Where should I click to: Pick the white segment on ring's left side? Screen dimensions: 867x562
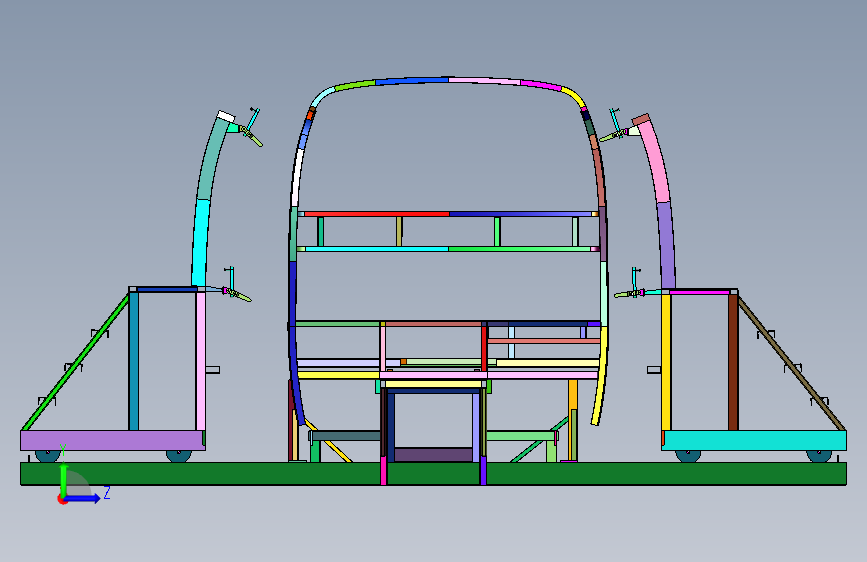(297, 178)
